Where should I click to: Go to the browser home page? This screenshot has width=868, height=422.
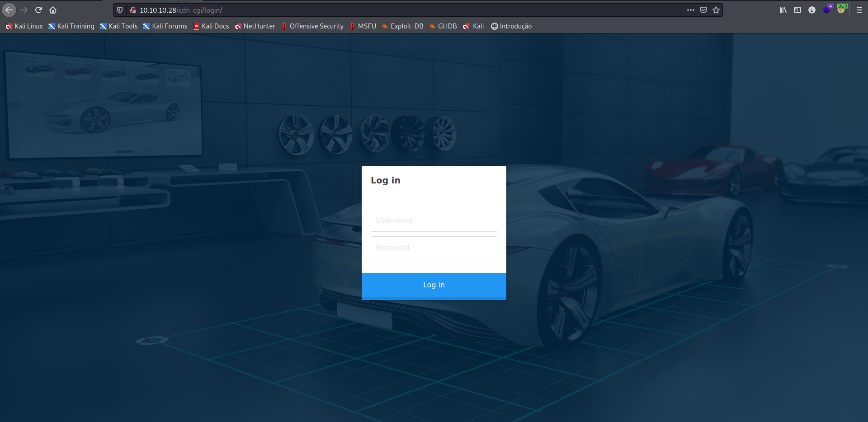(x=53, y=10)
